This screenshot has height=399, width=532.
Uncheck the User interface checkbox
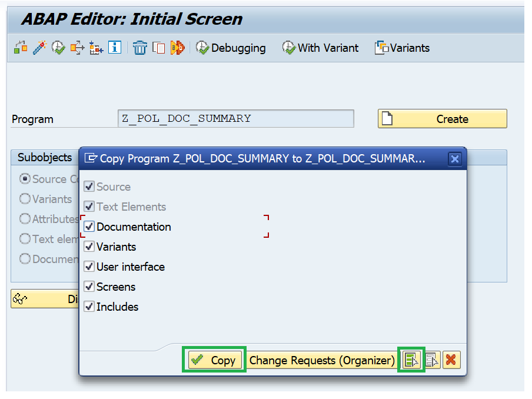click(x=89, y=267)
